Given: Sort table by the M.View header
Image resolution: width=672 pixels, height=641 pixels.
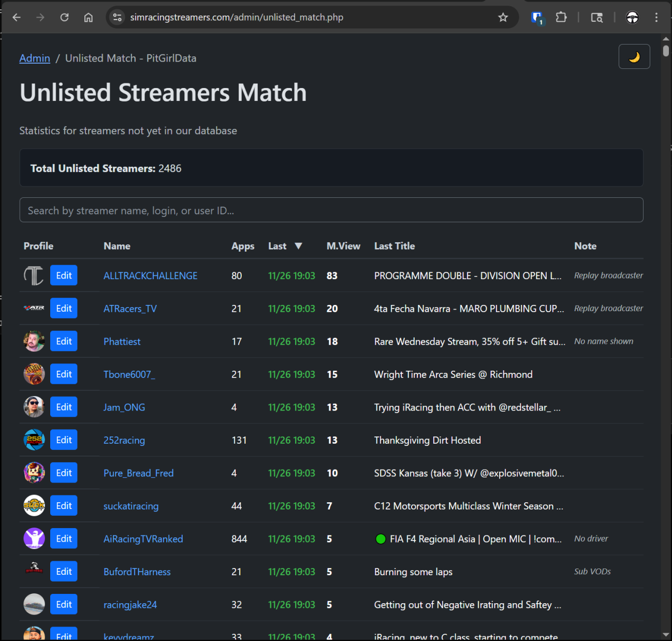Looking at the screenshot, I should point(343,246).
